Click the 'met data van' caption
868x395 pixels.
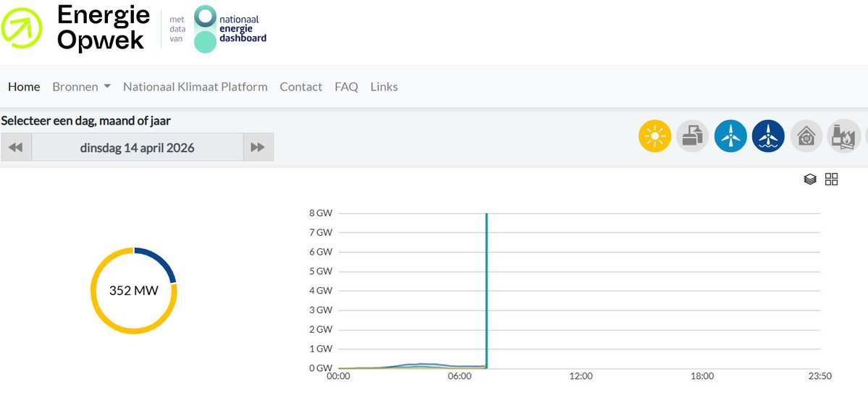[177, 30]
